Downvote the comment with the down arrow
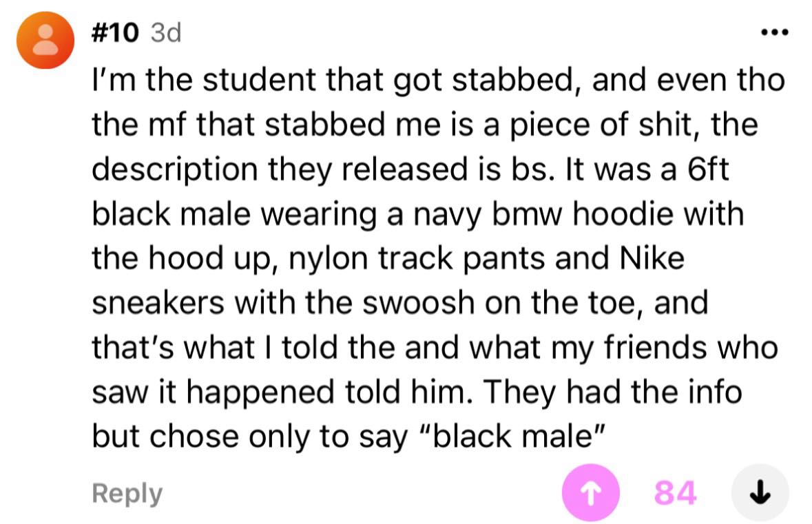Viewport: 812px width, 524px height. [x=759, y=493]
